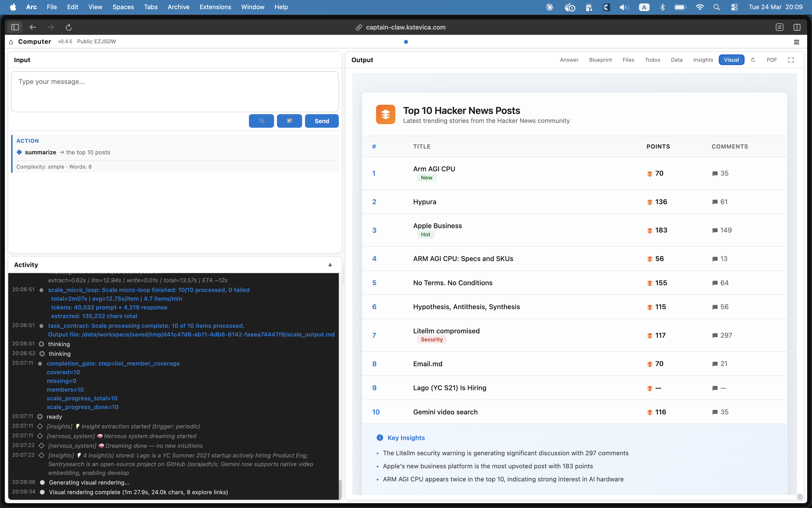Image resolution: width=812 pixels, height=508 pixels.
Task: Click the Hot tag under Apple Business
Action: click(426, 234)
